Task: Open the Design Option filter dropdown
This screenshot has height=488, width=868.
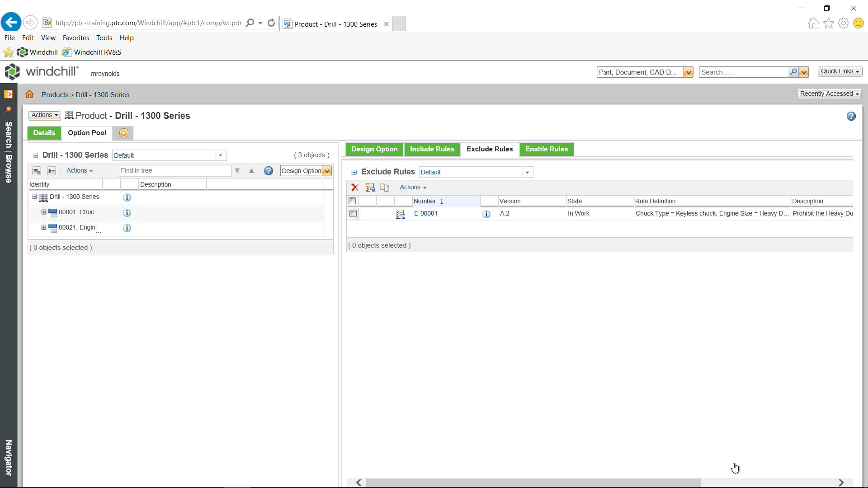Action: (x=327, y=171)
